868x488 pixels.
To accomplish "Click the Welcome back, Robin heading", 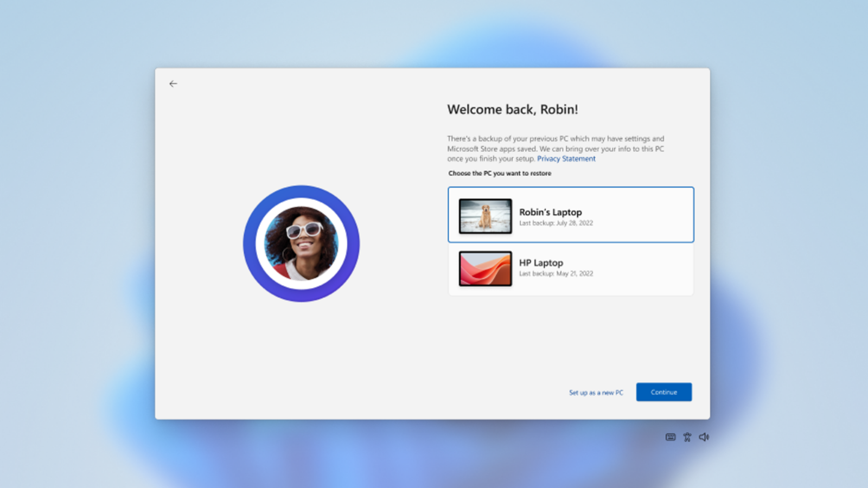I will coord(512,109).
